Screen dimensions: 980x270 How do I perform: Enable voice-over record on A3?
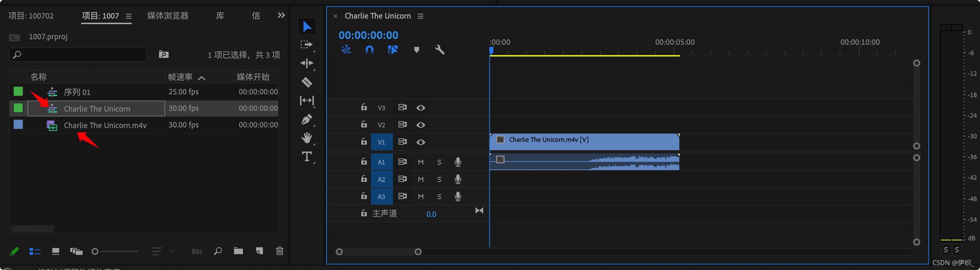tap(458, 197)
